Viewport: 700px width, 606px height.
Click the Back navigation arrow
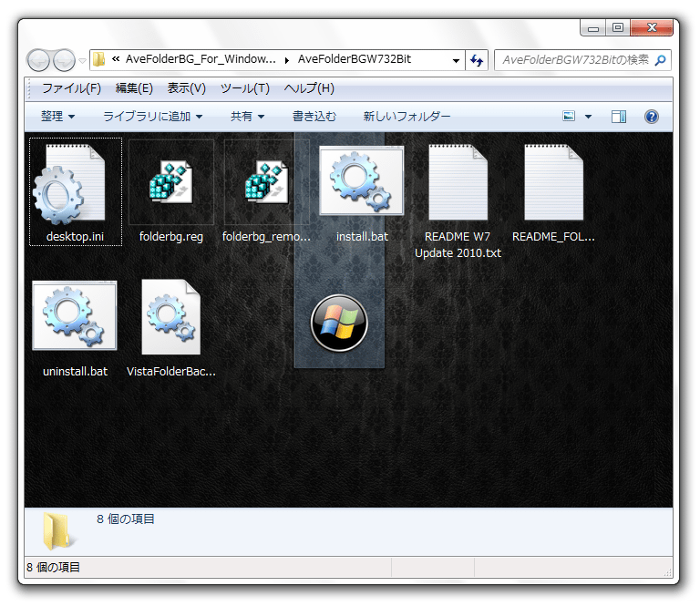click(x=38, y=60)
